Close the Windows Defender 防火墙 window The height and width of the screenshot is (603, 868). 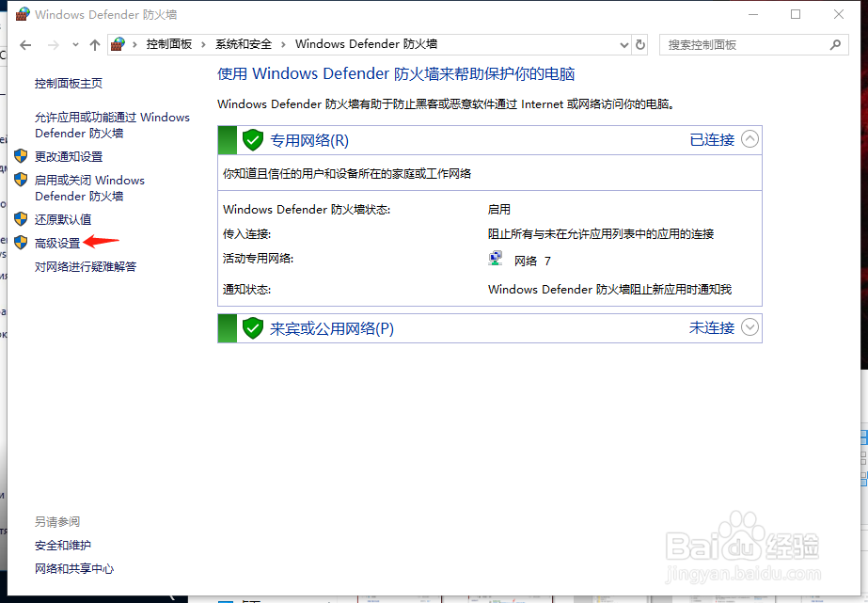pyautogui.click(x=839, y=14)
